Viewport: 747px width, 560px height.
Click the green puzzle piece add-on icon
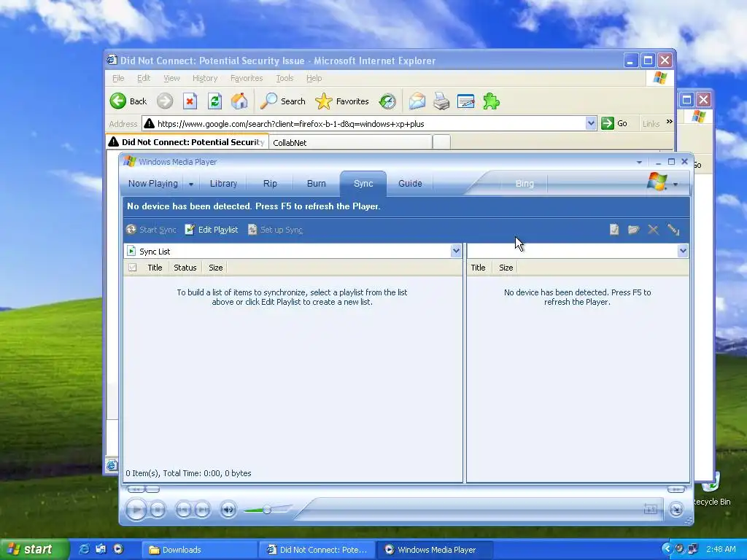pos(491,101)
